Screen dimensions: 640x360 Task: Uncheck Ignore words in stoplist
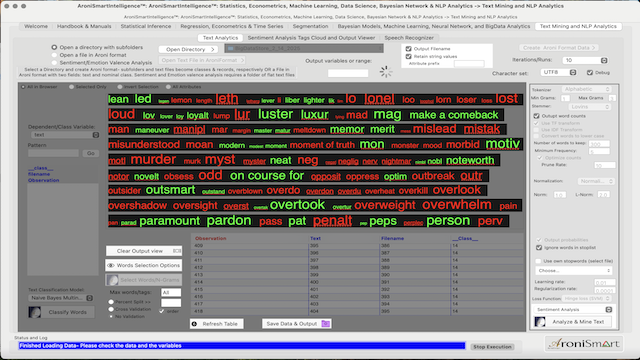(x=539, y=248)
